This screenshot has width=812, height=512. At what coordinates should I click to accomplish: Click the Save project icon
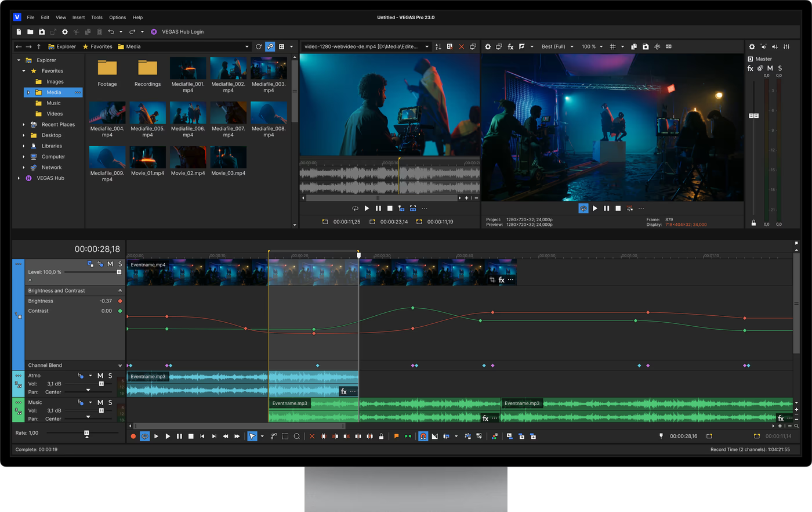tap(42, 32)
